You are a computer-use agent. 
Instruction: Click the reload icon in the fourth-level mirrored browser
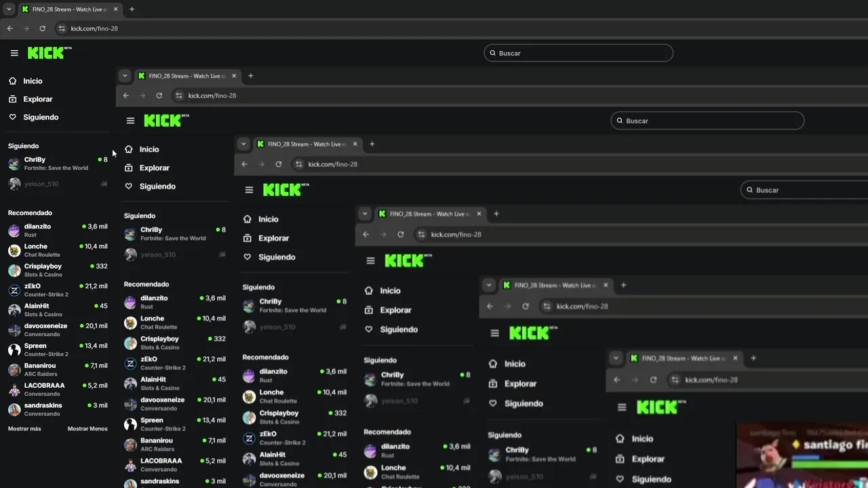(401, 235)
